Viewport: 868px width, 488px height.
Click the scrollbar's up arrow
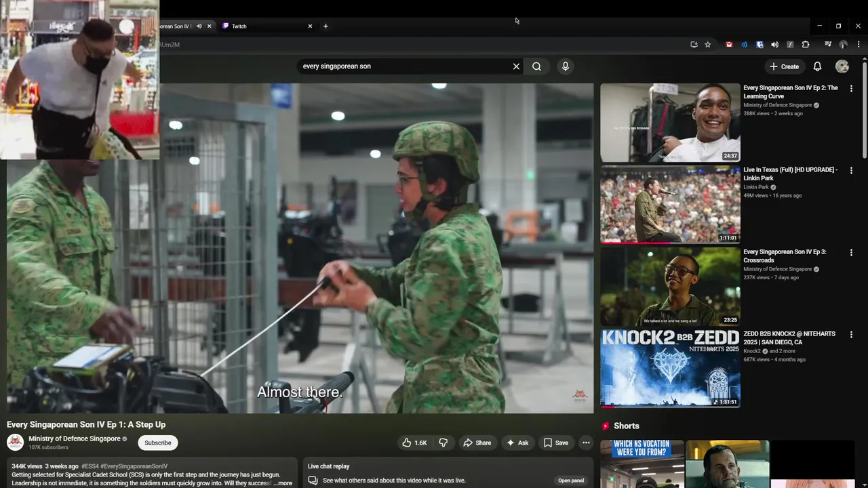[864, 58]
